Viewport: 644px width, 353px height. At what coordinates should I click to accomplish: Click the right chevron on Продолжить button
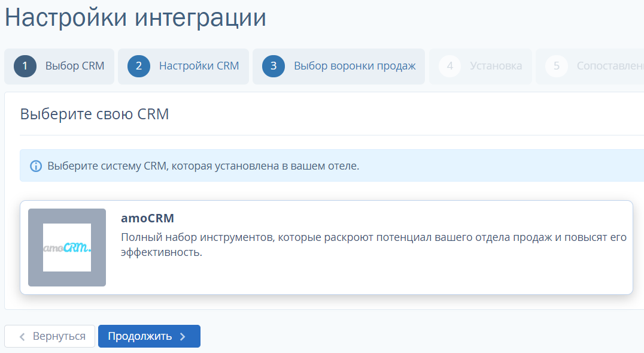click(x=183, y=337)
